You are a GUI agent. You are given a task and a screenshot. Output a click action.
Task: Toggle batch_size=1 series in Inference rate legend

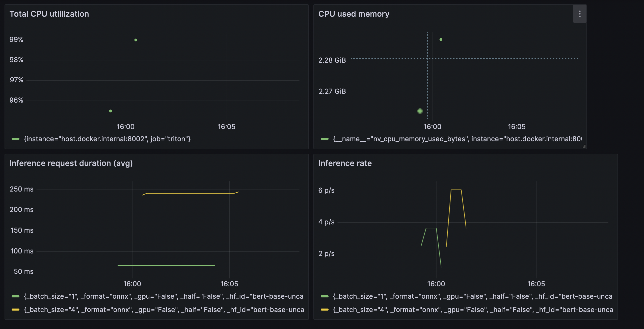pos(472,296)
